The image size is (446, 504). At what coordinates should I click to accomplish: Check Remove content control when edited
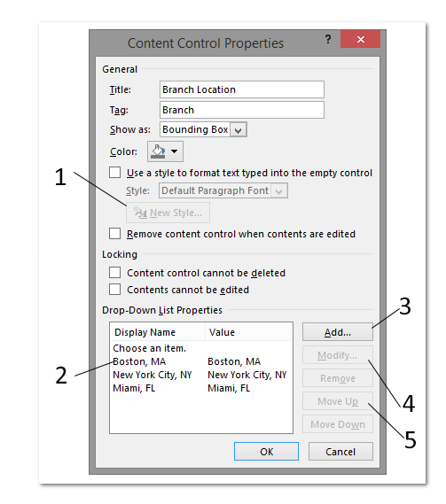(115, 234)
